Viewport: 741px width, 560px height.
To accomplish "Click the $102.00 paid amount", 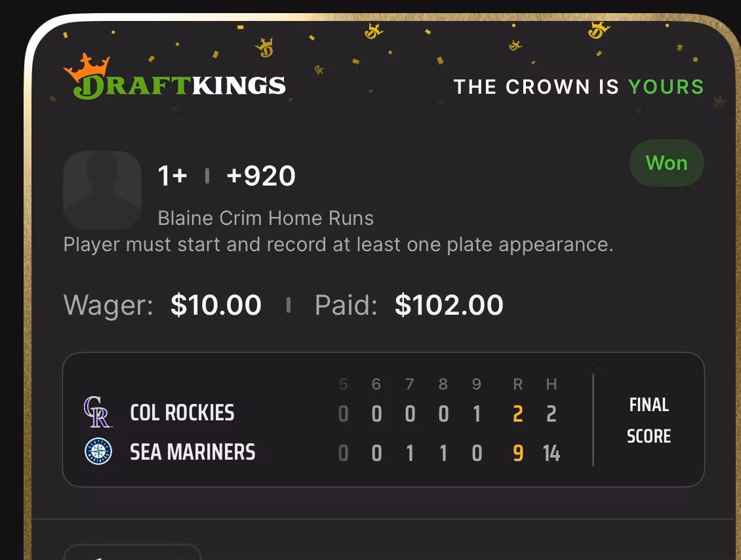I will tap(449, 305).
